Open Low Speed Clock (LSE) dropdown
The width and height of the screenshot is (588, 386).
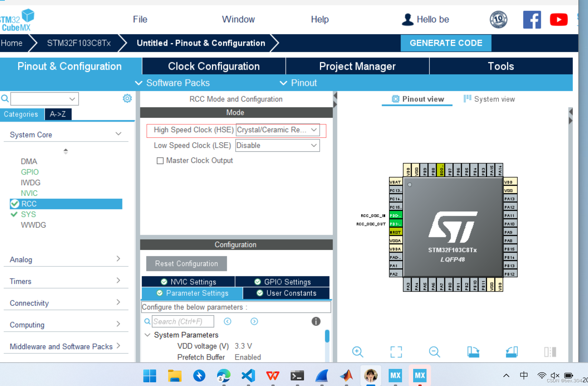point(278,145)
